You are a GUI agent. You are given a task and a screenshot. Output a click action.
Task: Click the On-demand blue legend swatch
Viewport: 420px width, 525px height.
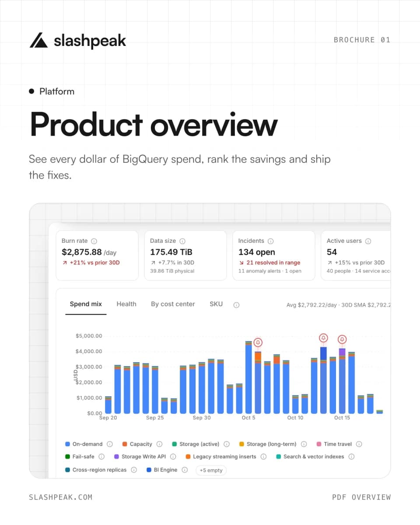coord(67,444)
